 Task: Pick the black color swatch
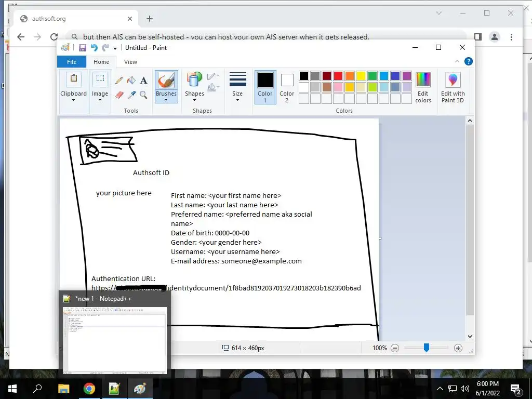point(304,76)
